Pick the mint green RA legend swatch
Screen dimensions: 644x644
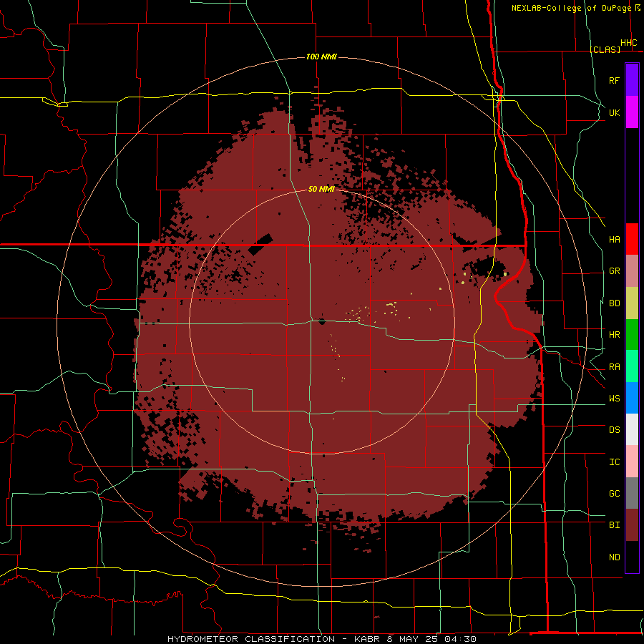tap(632, 366)
